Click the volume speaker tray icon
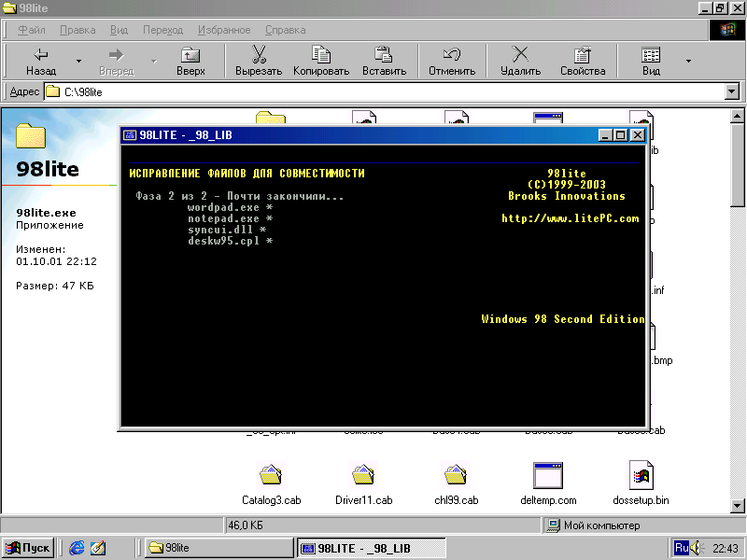 click(x=697, y=548)
